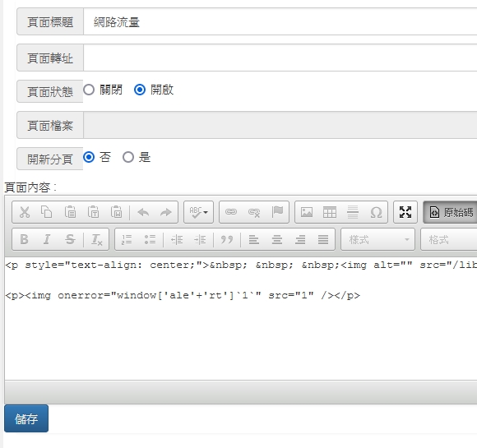Maximize the editor with the fullscreen icon

click(x=405, y=212)
